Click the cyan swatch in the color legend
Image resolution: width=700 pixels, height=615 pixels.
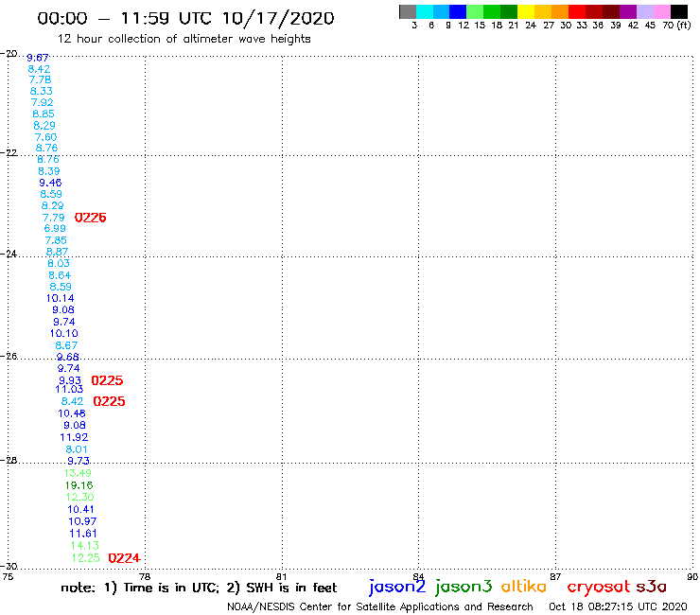pyautogui.click(x=425, y=11)
